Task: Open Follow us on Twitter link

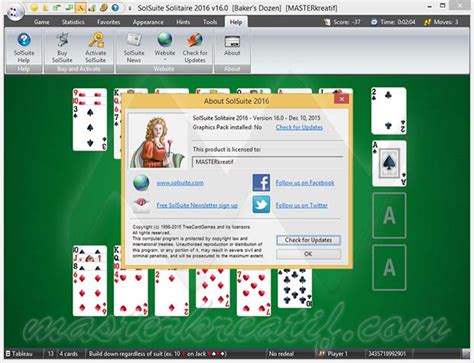Action: coord(301,205)
